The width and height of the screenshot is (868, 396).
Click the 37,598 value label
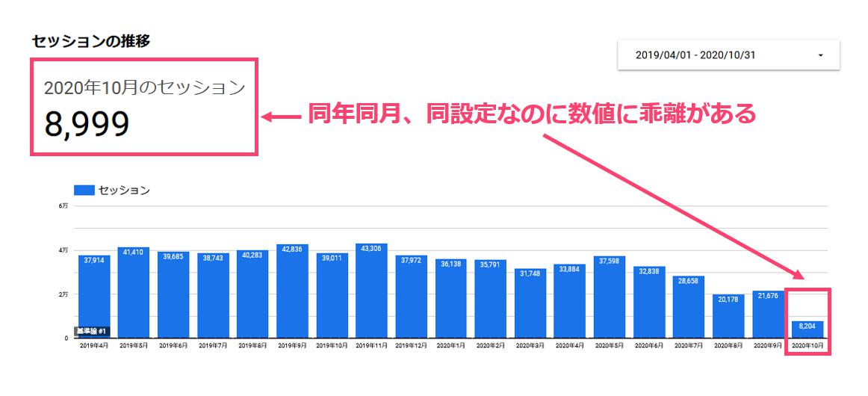click(x=610, y=261)
